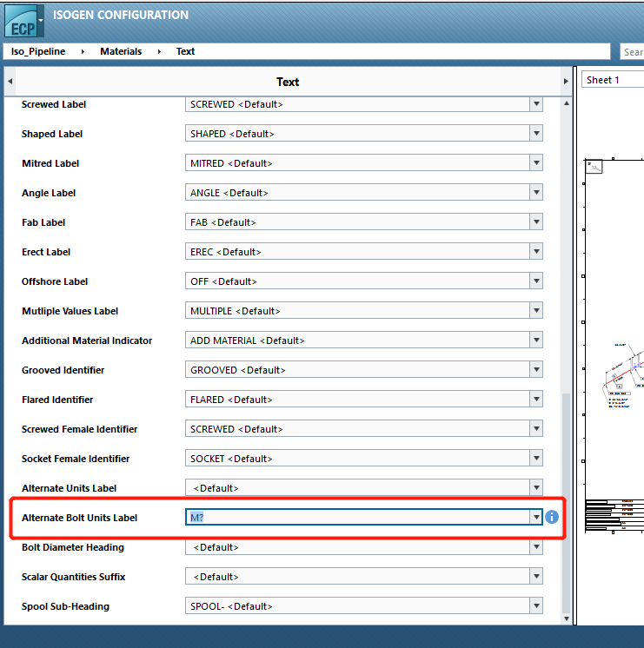Open the Bolt Diameter Heading dropdown arrow
Image resolution: width=644 pixels, height=648 pixels.
click(x=536, y=547)
